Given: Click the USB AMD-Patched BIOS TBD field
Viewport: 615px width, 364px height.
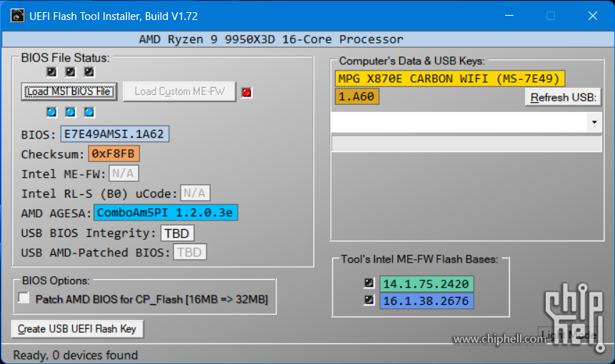Looking at the screenshot, I should coord(190,252).
